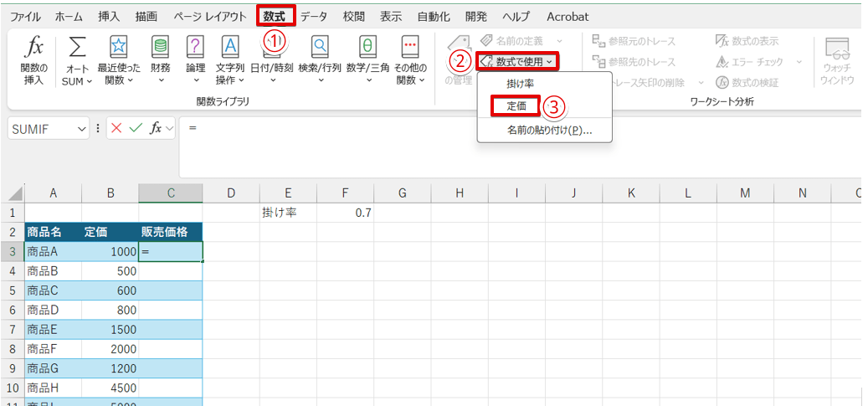Switch to the 校閲 tab
Screen dimensions: 868x406
coord(354,17)
